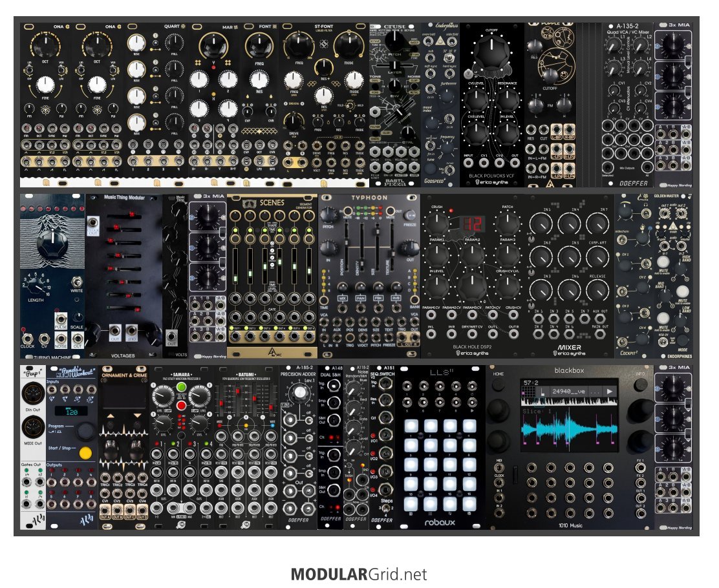Click the CUTOFF knob on Black Polivoks VCF
The image size is (719, 588).
491,52
